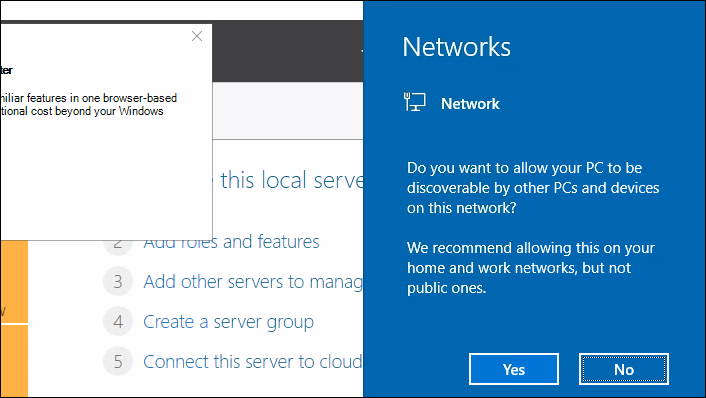Viewport: 706px width, 398px height.
Task: Open Add other servers to manage
Action: click(253, 282)
